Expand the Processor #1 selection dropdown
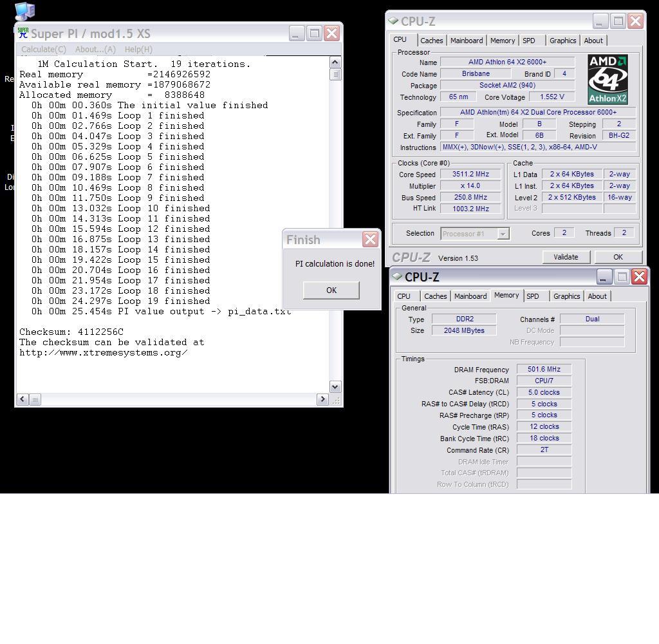Image resolution: width=659 pixels, height=644 pixels. point(503,234)
